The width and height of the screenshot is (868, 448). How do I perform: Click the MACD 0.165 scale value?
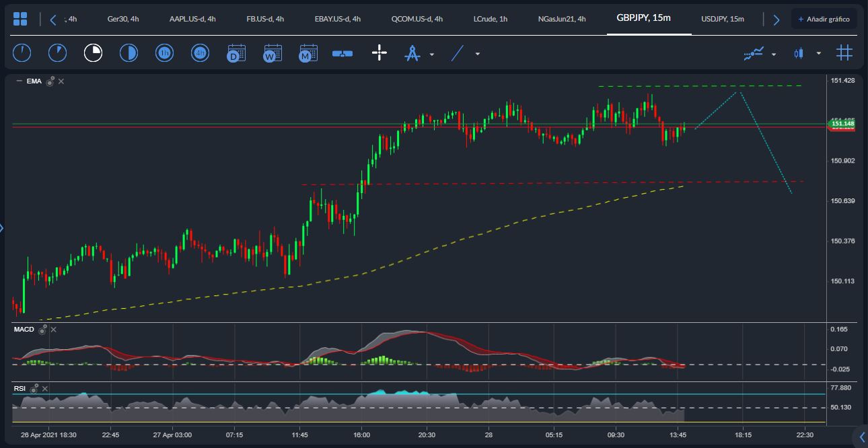839,329
